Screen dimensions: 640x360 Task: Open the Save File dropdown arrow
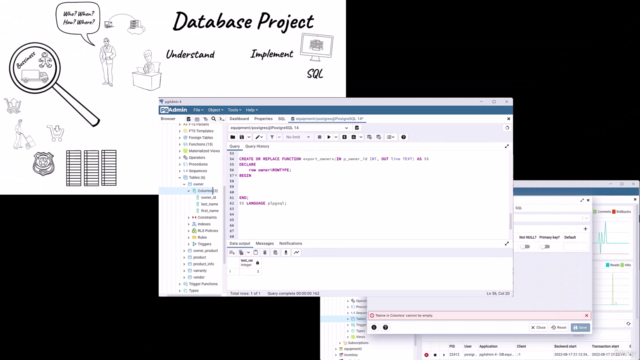click(249, 137)
